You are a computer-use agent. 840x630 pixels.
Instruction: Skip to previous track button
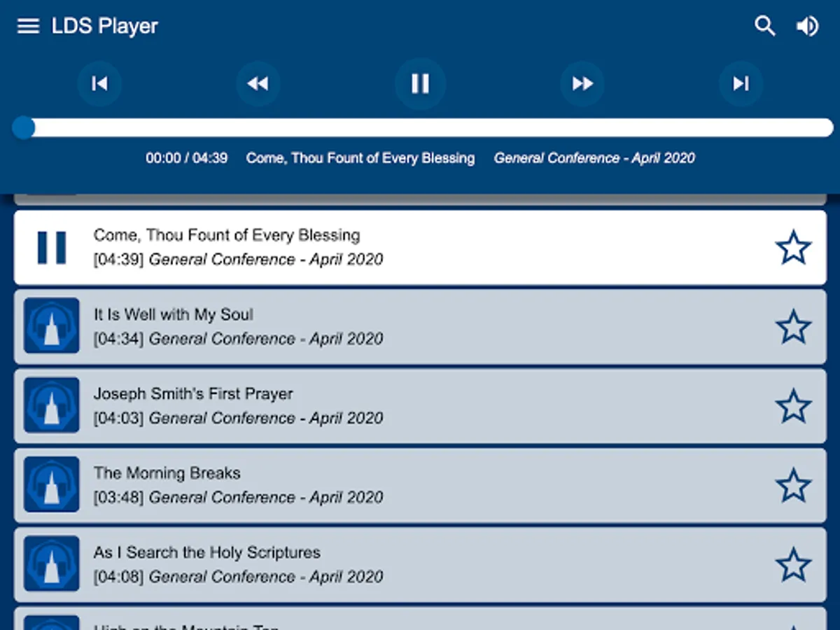pyautogui.click(x=99, y=84)
